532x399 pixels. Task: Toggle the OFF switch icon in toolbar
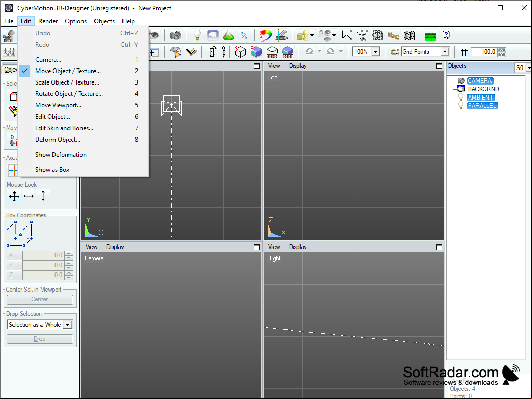click(x=224, y=51)
